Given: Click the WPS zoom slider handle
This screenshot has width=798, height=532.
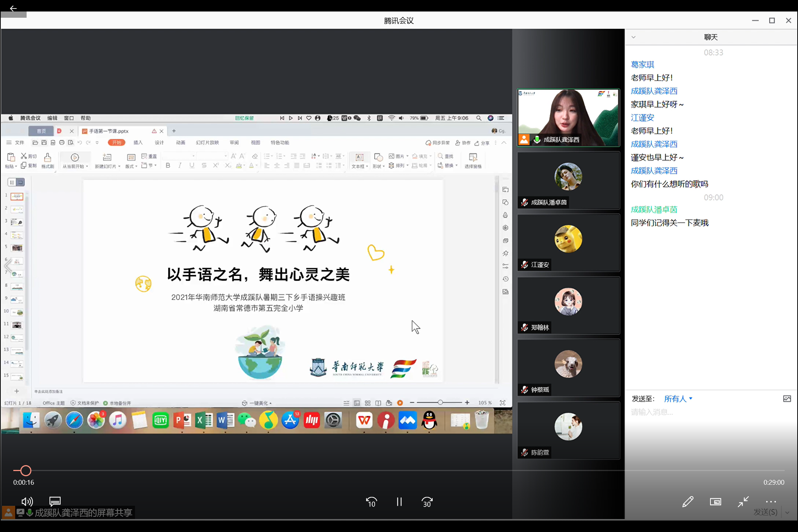Looking at the screenshot, I should (440, 402).
